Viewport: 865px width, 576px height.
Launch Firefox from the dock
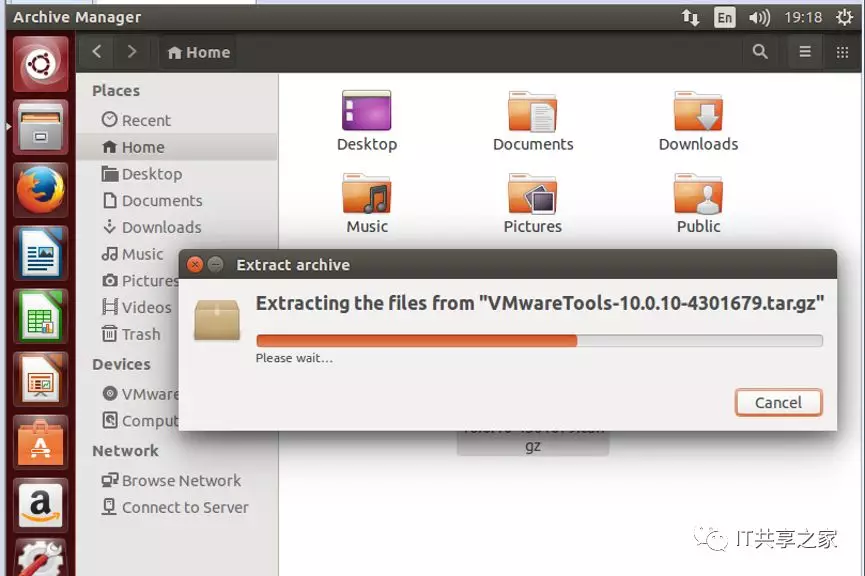click(x=40, y=190)
